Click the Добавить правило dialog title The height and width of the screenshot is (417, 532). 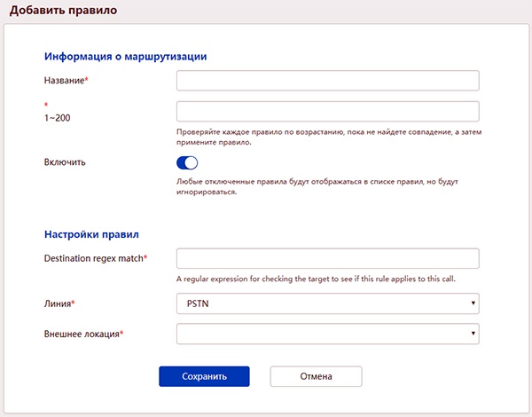pyautogui.click(x=62, y=12)
